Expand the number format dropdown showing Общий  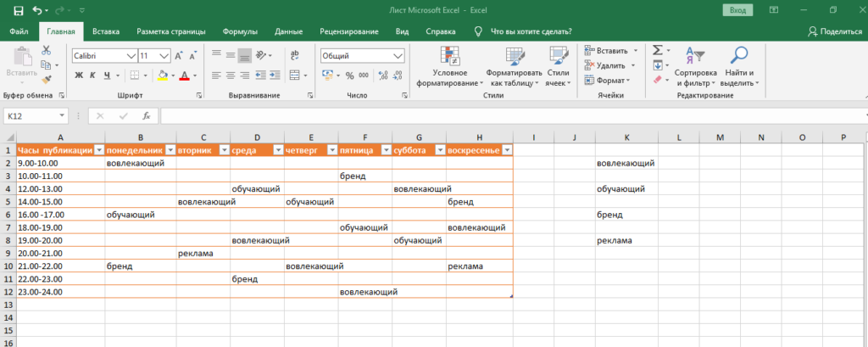tap(397, 55)
